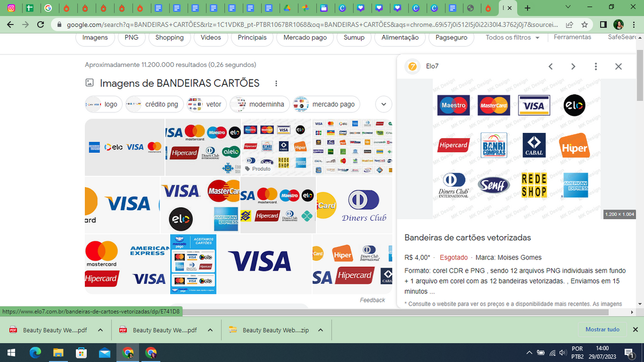Screen dimensions: 644x362
Task: Open the large card brands preview image
Action: (516, 149)
